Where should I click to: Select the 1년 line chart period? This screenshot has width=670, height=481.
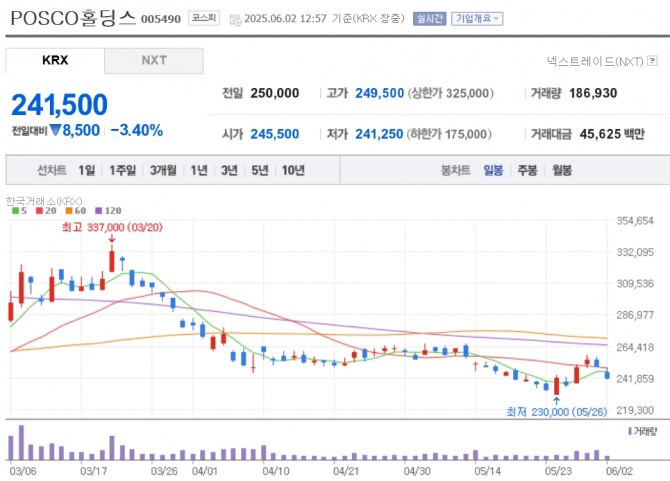point(199,170)
